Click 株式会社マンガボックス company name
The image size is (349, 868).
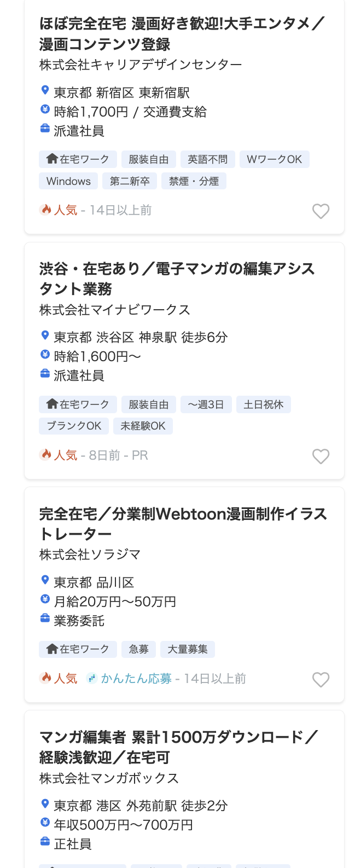pyautogui.click(x=109, y=778)
